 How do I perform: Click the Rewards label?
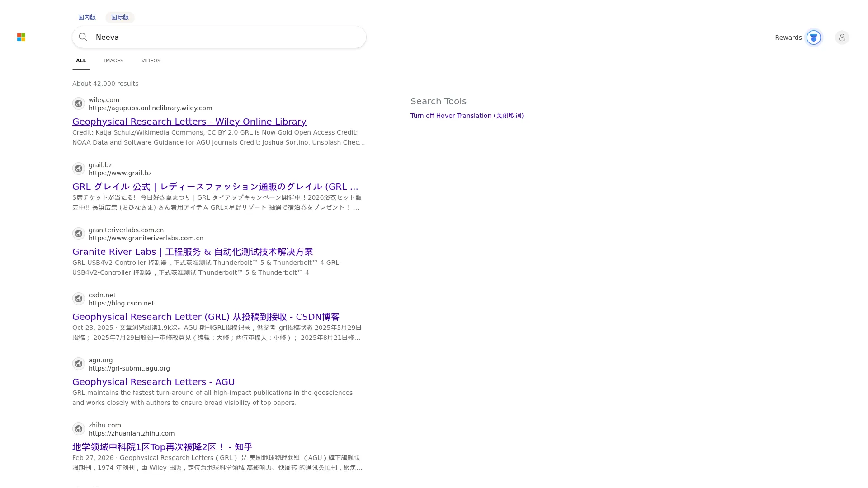click(x=788, y=38)
